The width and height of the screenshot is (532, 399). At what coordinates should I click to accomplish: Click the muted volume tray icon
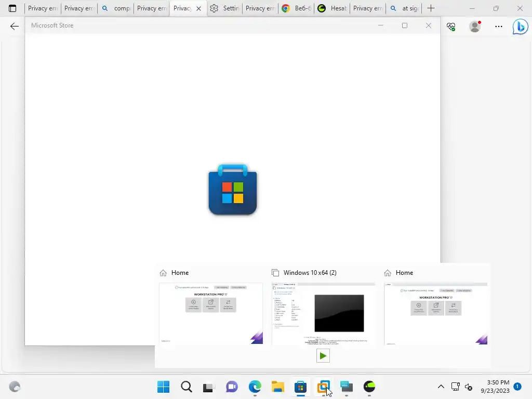(469, 387)
